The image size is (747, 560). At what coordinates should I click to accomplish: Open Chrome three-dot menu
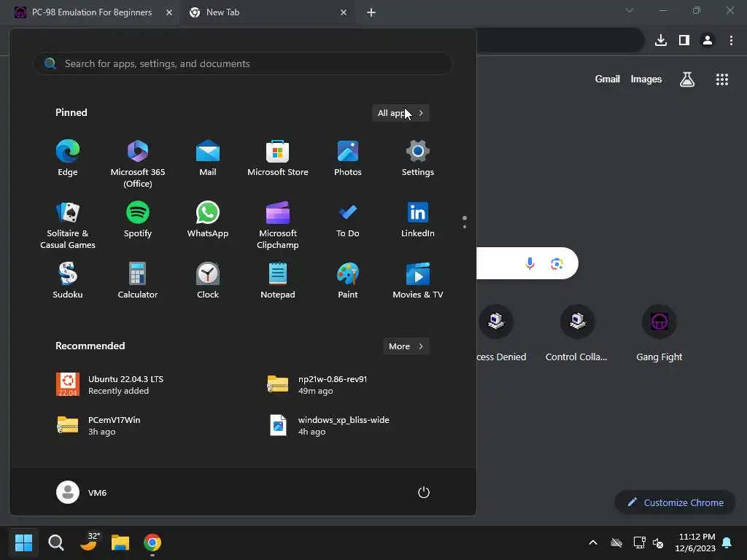(731, 40)
